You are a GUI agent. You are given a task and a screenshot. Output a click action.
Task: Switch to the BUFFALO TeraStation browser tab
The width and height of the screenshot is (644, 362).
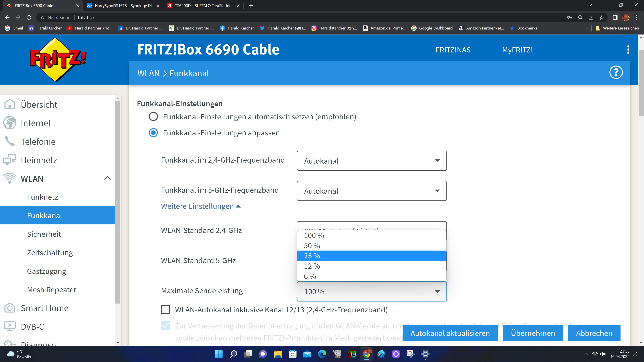pyautogui.click(x=203, y=6)
